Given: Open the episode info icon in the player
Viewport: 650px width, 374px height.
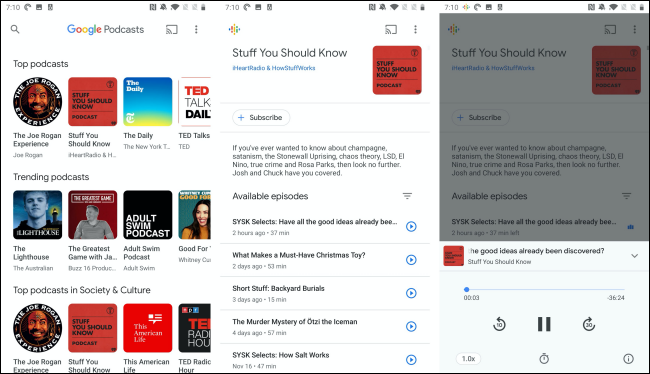Looking at the screenshot, I should (628, 359).
